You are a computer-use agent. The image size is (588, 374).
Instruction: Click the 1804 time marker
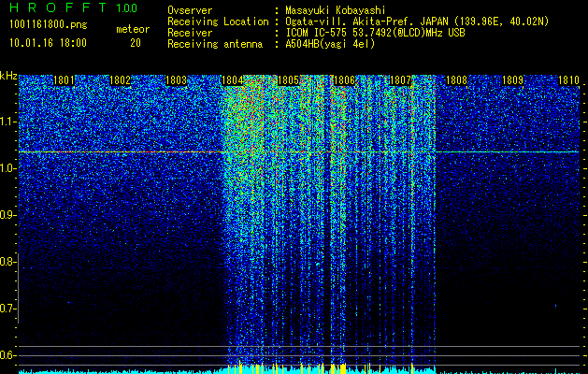pos(233,80)
